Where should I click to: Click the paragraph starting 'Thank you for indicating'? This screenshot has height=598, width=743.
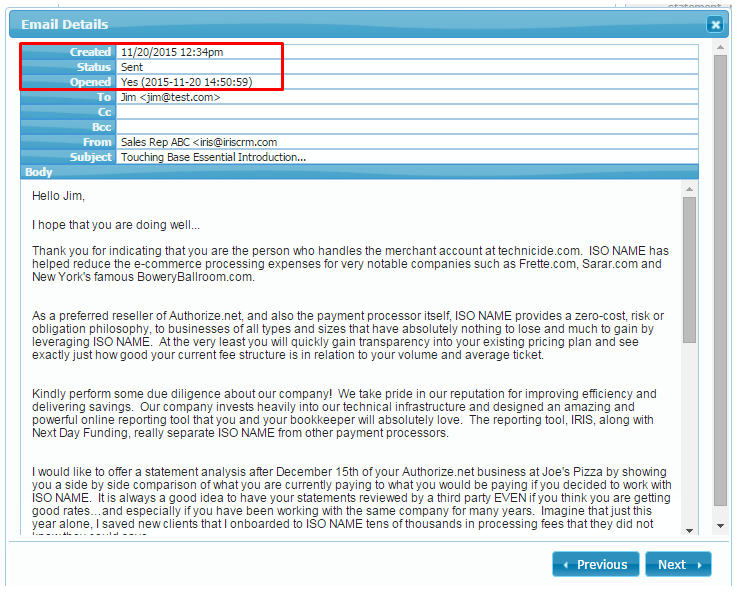350,263
